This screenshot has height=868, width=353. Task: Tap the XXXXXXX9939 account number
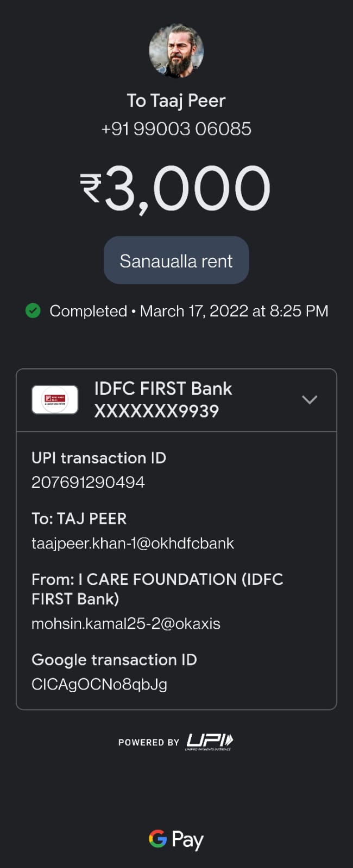(x=156, y=411)
